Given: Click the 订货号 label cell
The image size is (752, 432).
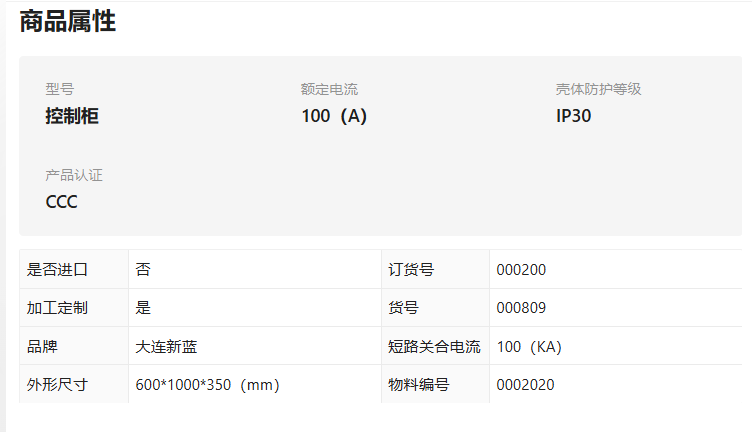Looking at the screenshot, I should (x=435, y=269).
